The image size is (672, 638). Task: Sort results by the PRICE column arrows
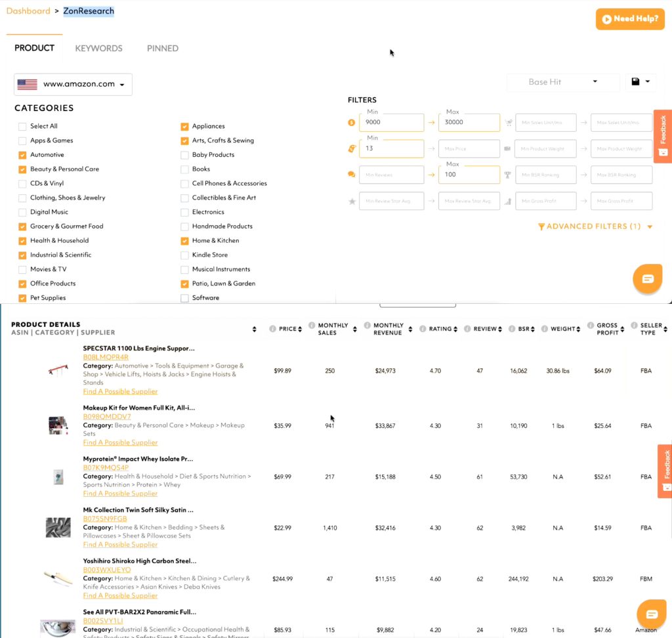(300, 330)
